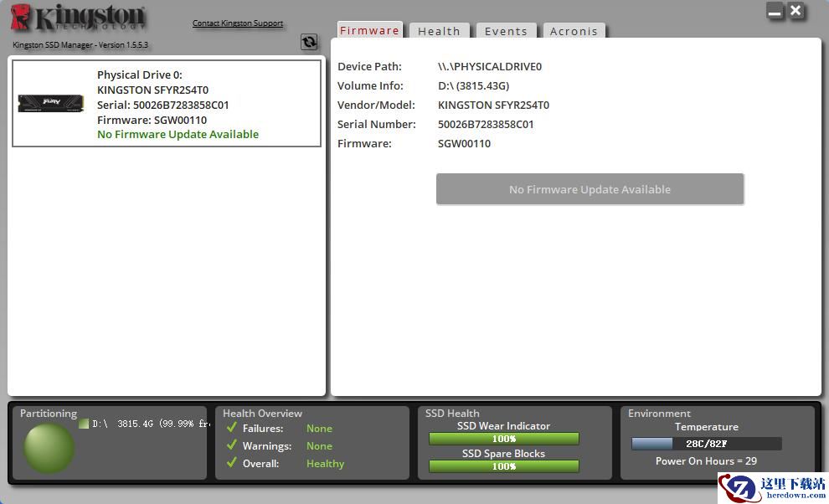Switch to the Firmware tab
829x504 pixels.
[369, 31]
